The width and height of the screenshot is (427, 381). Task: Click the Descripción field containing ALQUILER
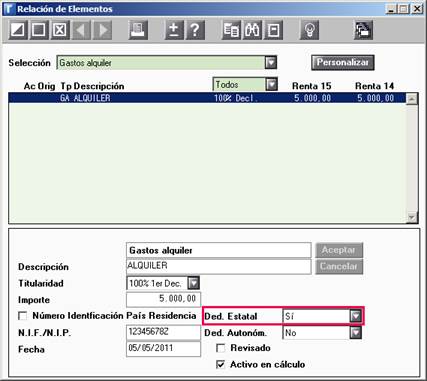click(219, 266)
